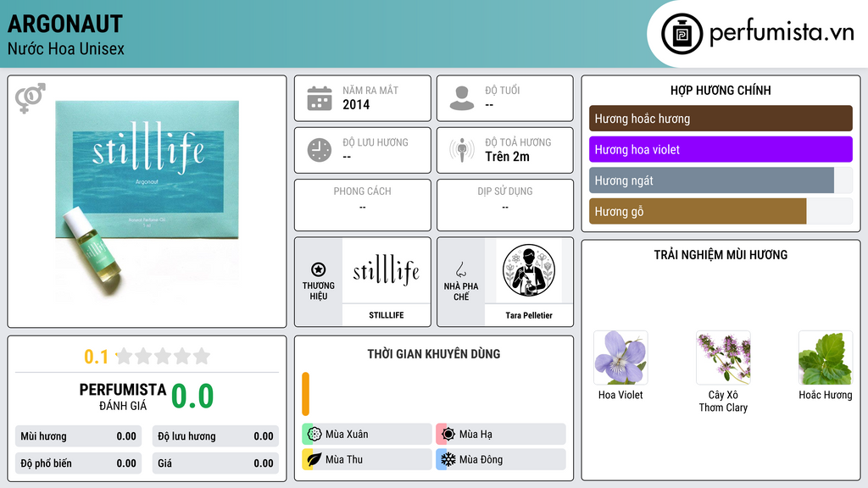This screenshot has width=868, height=488.
Task: Click the snowflake icon for Mùa Đông
Action: pyautogui.click(x=448, y=459)
